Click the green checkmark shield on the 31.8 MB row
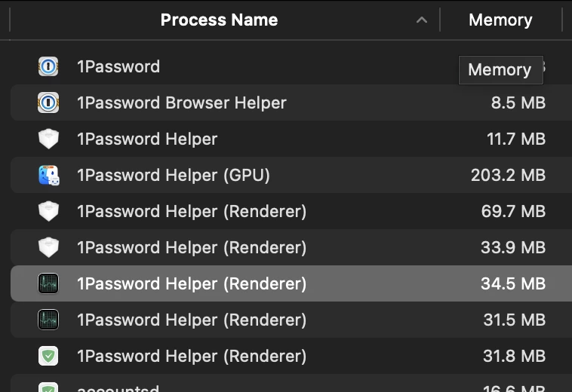 pos(48,356)
